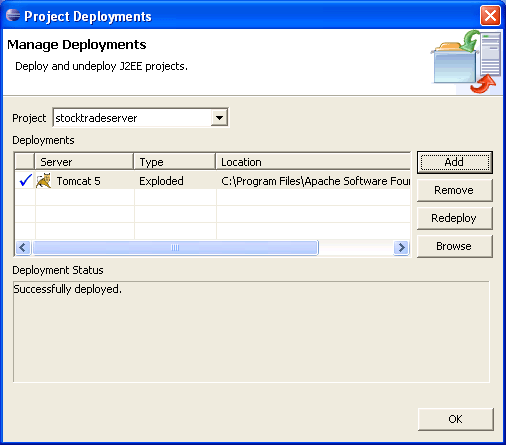Click the blue checkmark in Tomcat 5 row
506x445 pixels.
coord(25,180)
